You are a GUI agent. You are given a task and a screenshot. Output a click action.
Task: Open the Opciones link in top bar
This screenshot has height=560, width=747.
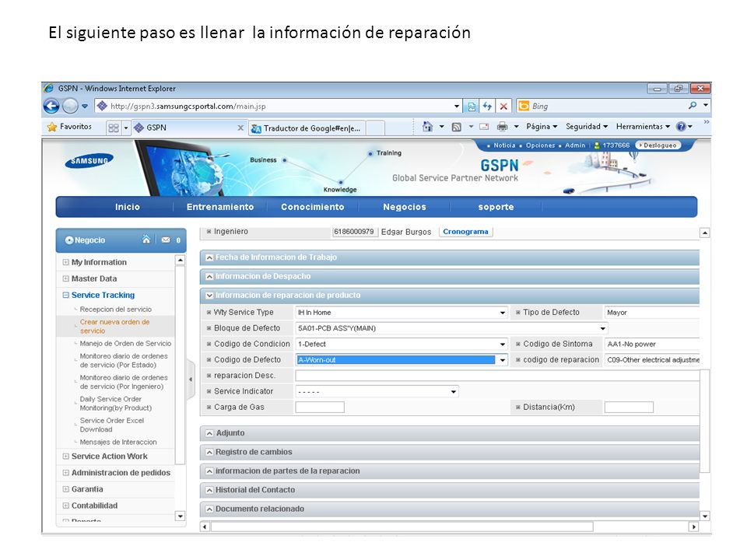[540, 145]
